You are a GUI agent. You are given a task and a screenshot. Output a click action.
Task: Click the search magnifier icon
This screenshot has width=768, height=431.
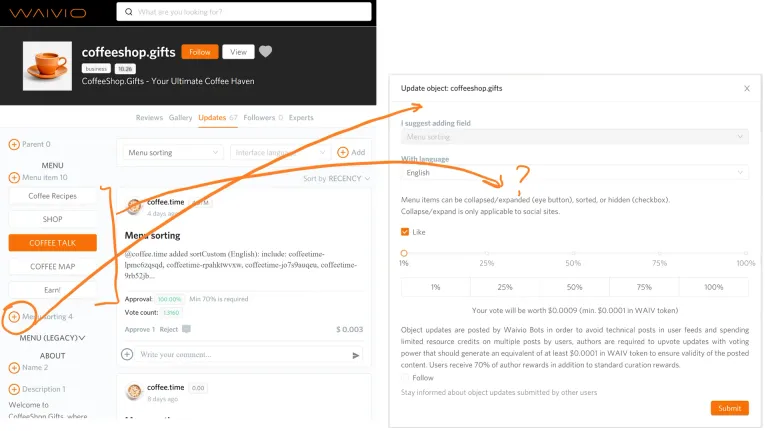(128, 12)
